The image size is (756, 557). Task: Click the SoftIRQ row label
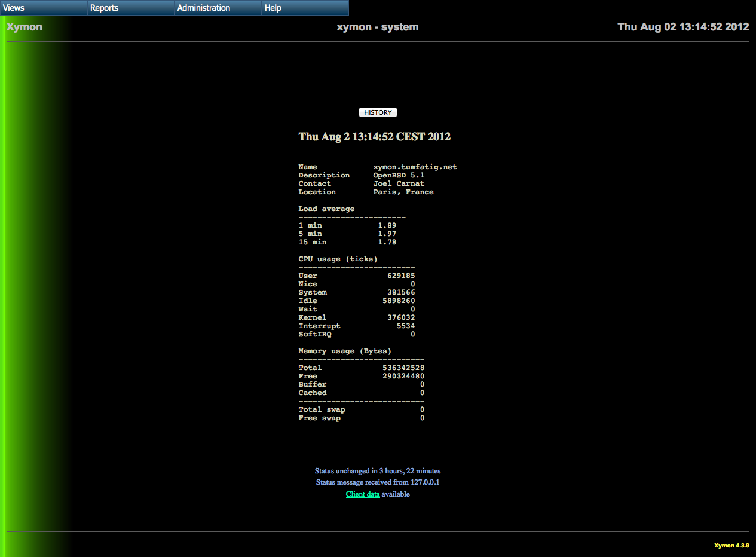(x=315, y=334)
